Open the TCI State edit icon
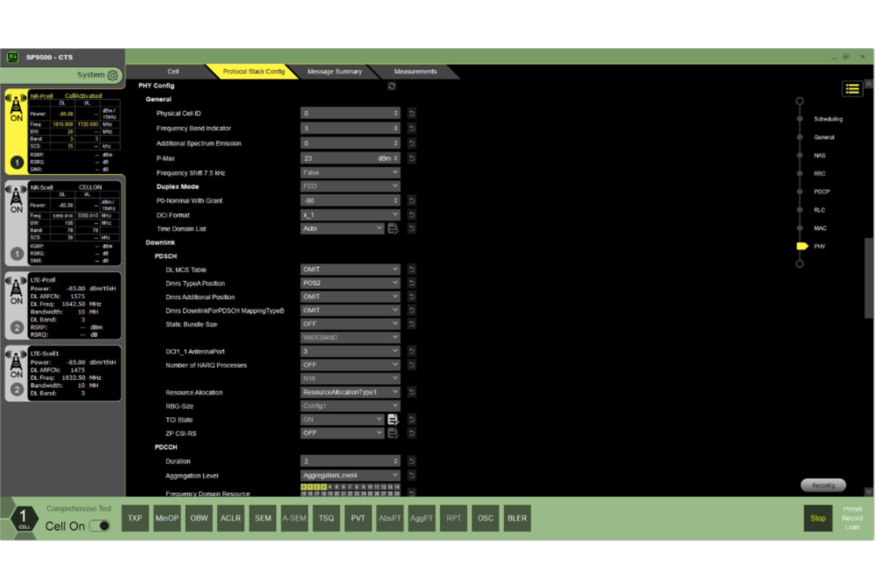This screenshot has height=588, width=875. (x=393, y=420)
